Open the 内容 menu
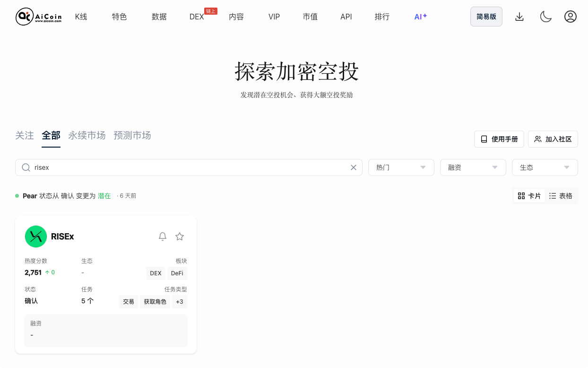Image resolution: width=588 pixels, height=368 pixels. (236, 17)
